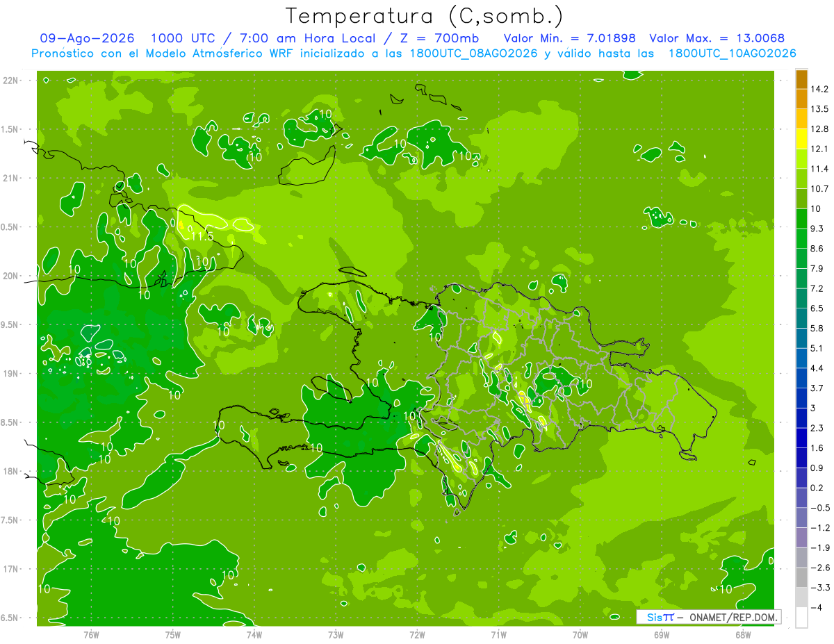This screenshot has height=644, width=834.
Task: Click the "19N" latitude axis label
Action: (12, 374)
